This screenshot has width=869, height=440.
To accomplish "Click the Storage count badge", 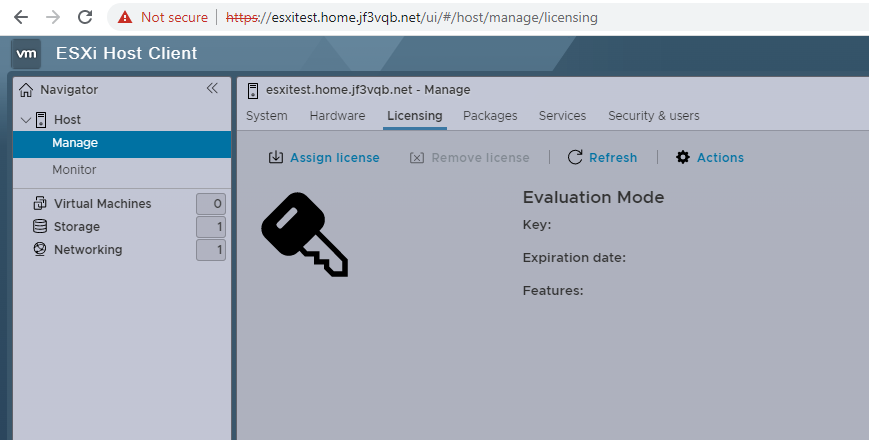I will tap(211, 227).
